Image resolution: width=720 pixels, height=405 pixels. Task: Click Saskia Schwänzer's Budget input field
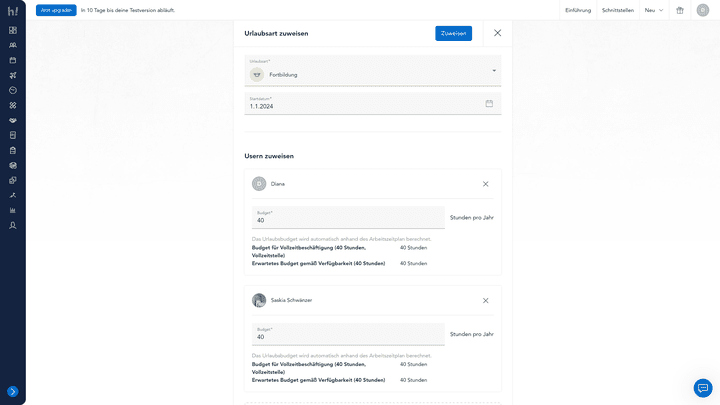point(347,335)
